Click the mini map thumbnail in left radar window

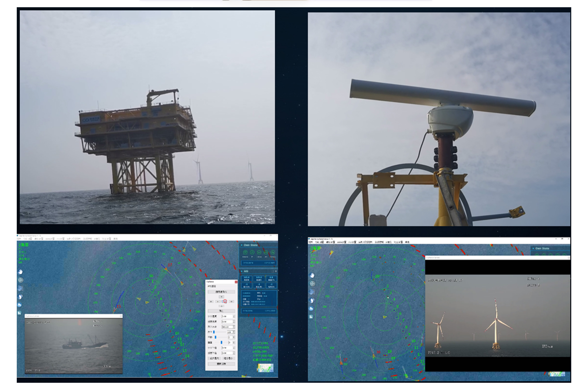click(266, 368)
